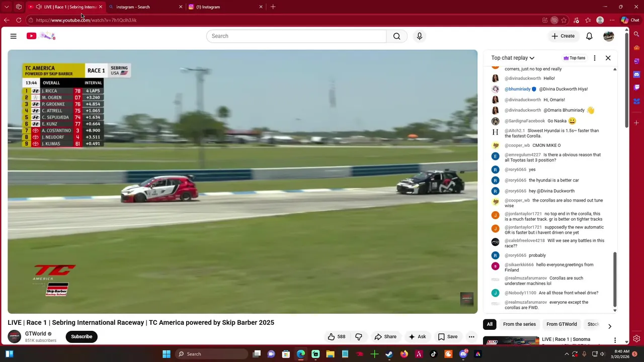The height and width of the screenshot is (362, 644).
Task: Subscribe to the GTWorld channel
Action: coord(82,337)
